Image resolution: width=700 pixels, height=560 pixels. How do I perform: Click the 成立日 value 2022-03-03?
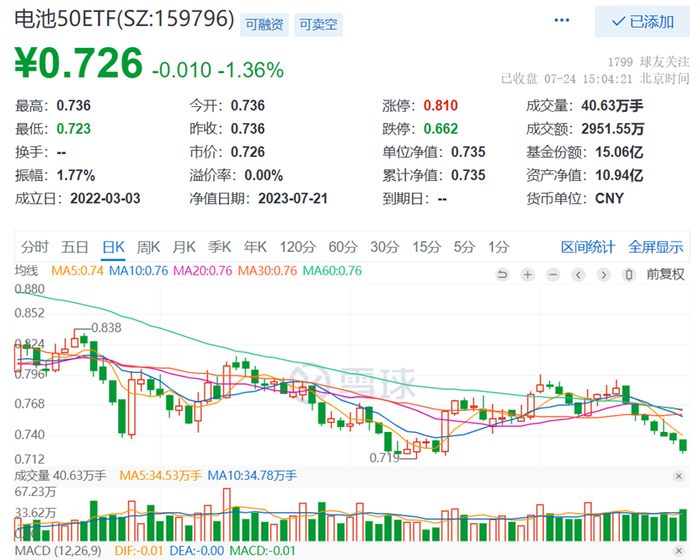pos(105,198)
